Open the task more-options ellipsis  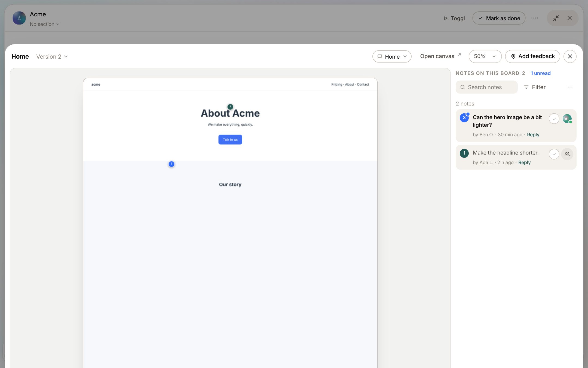535,18
